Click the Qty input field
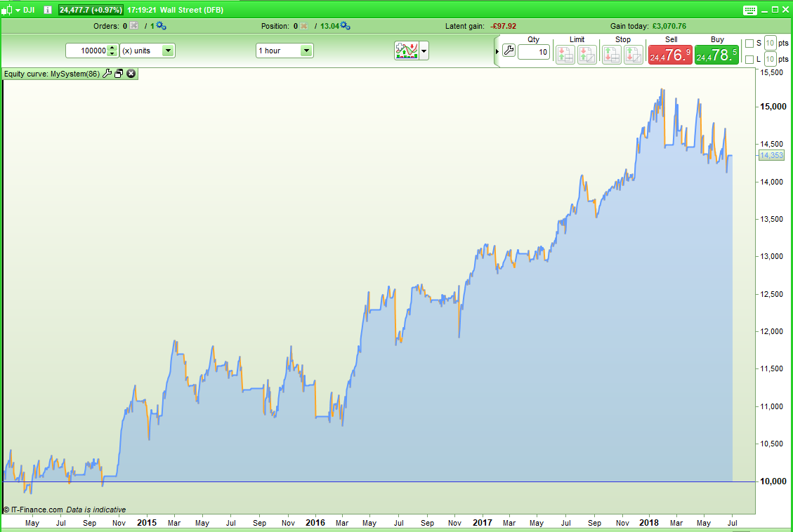The height and width of the screenshot is (532, 793). tap(534, 51)
